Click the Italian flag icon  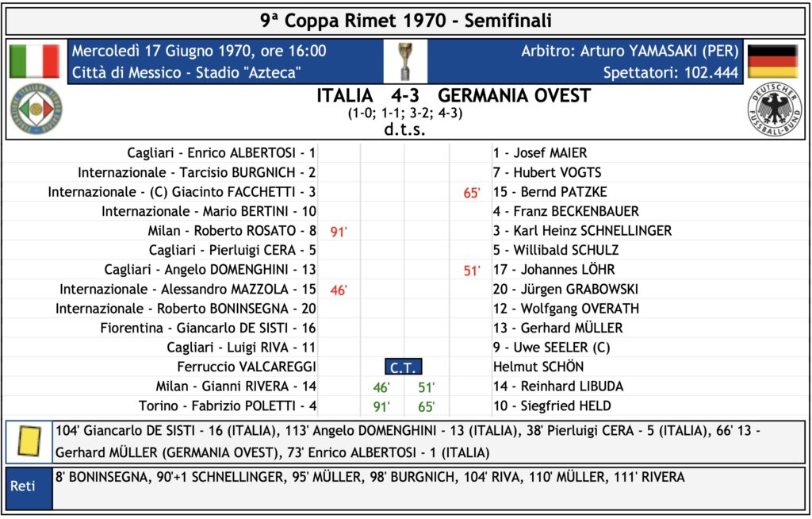[x=35, y=61]
